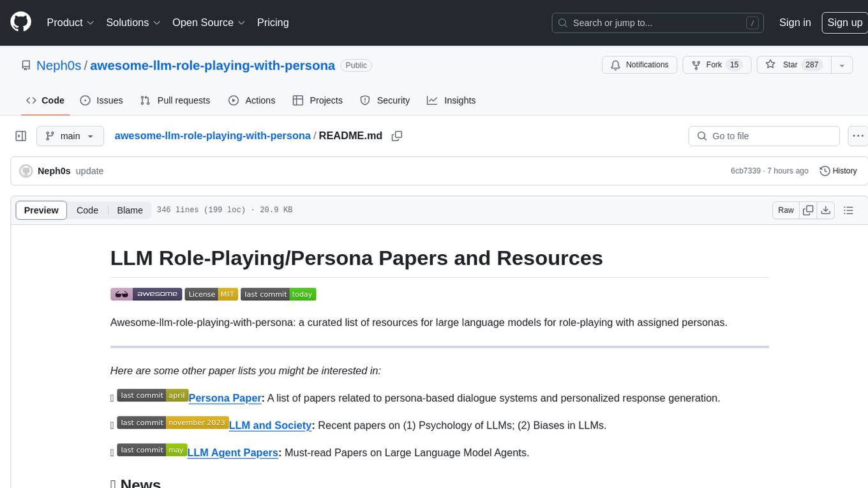The image size is (868, 488).
Task: Click the last commit today badge
Action: click(278, 294)
